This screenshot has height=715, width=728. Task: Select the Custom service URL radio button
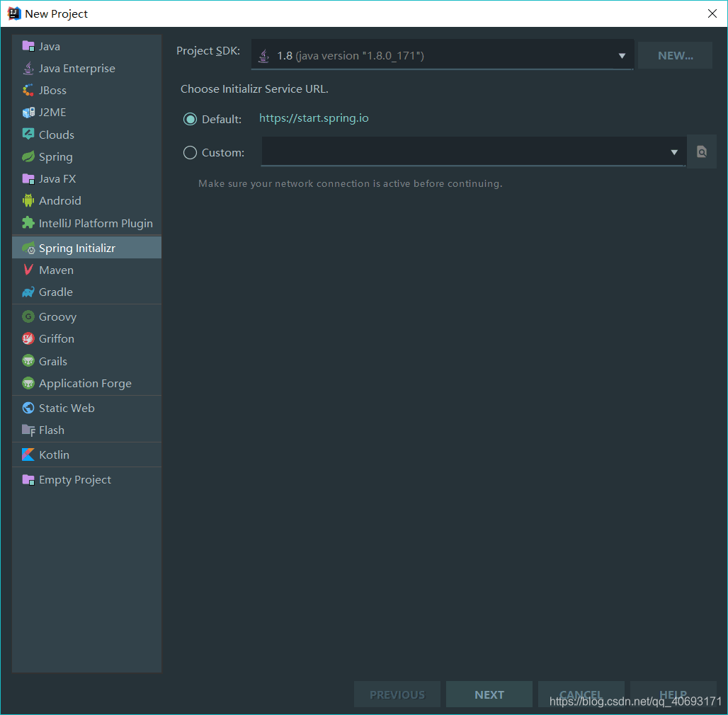click(190, 153)
